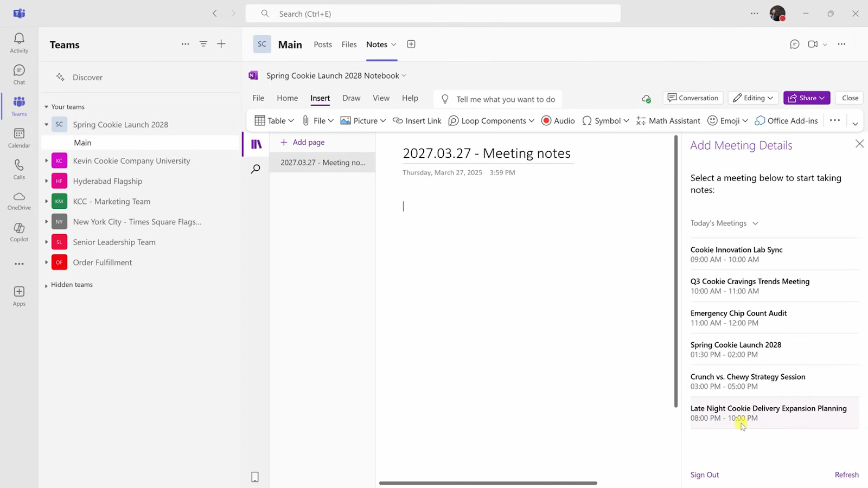
Task: Select the Emergency Chip Count Audit meeting
Action: coord(775,318)
